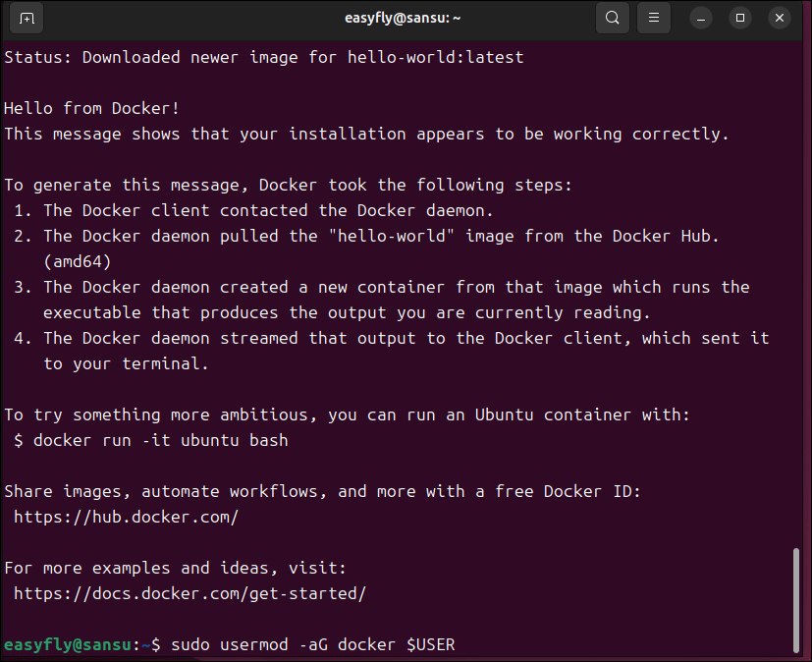Open the hamburger menu
The width and height of the screenshot is (812, 662).
click(654, 18)
